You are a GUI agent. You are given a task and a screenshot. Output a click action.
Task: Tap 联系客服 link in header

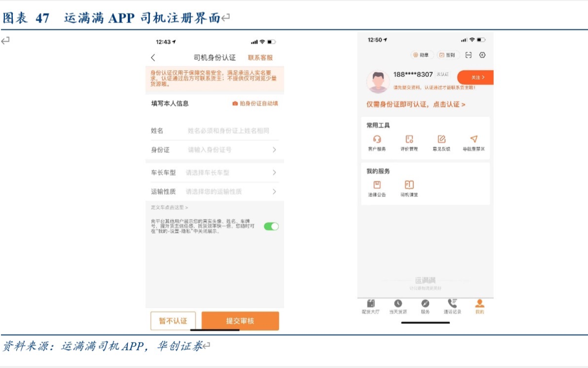[x=260, y=58]
